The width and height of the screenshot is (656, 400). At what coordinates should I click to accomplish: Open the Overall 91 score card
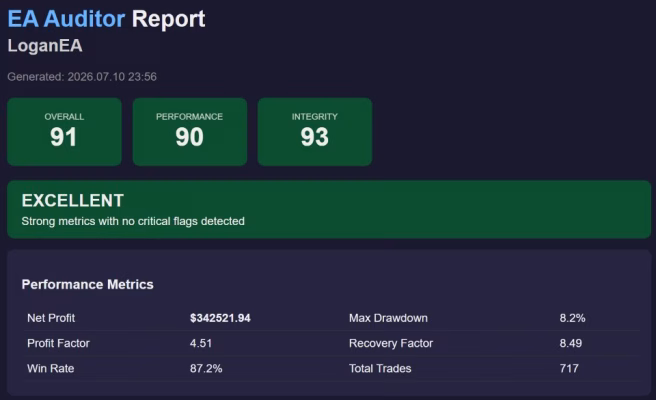click(64, 132)
